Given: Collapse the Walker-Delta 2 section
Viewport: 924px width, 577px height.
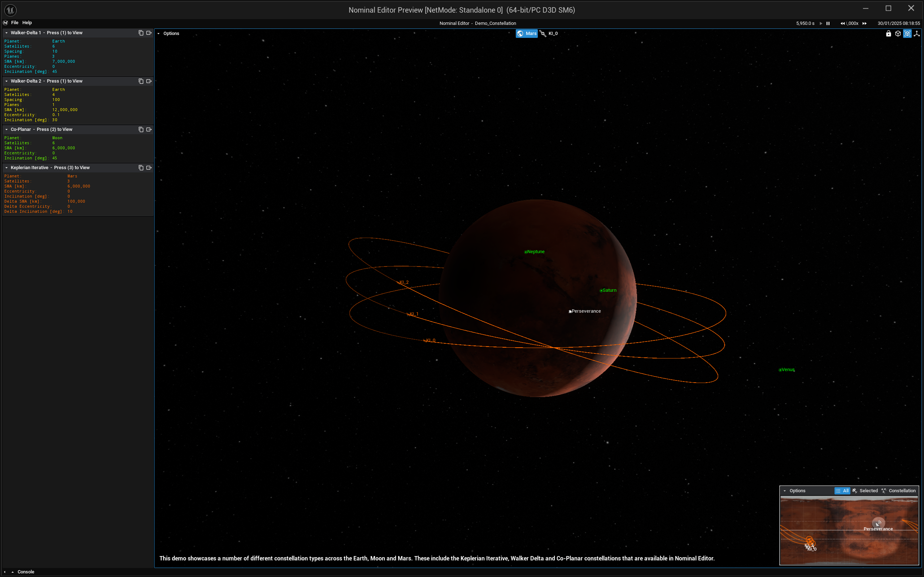Looking at the screenshot, I should click(6, 81).
